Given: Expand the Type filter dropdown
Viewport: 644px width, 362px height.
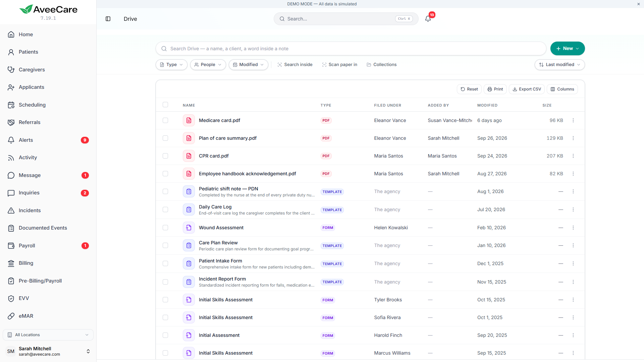Looking at the screenshot, I should (x=171, y=65).
